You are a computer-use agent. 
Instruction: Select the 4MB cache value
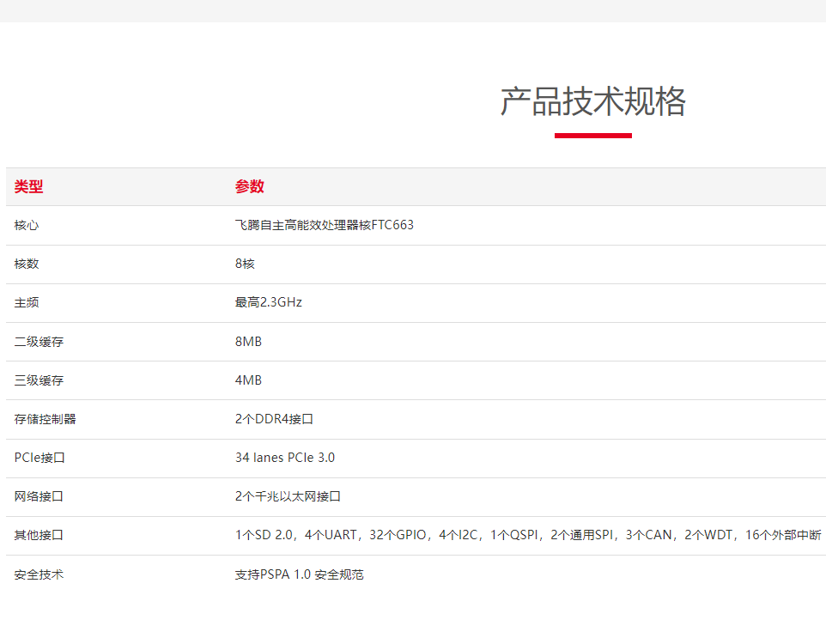pyautogui.click(x=248, y=380)
